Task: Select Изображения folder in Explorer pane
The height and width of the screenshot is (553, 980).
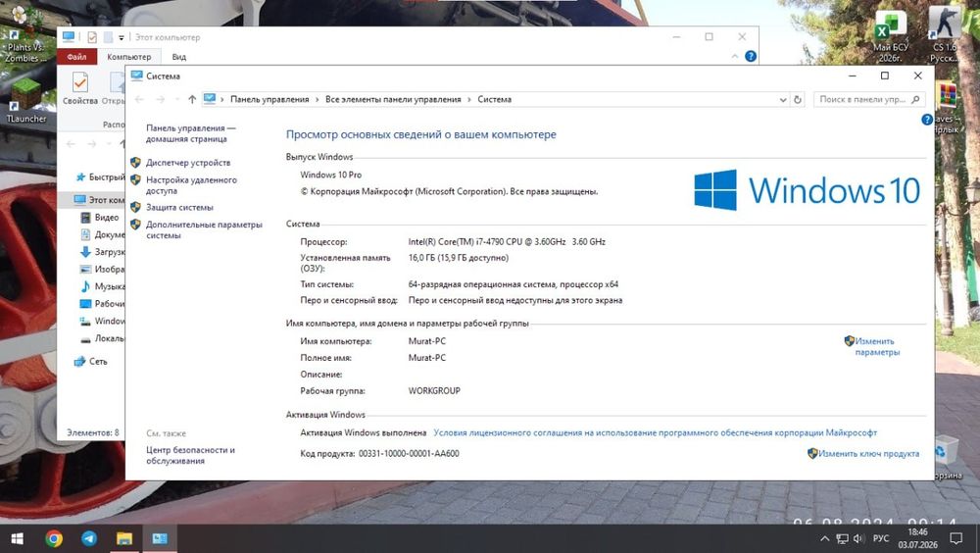Action: [103, 270]
